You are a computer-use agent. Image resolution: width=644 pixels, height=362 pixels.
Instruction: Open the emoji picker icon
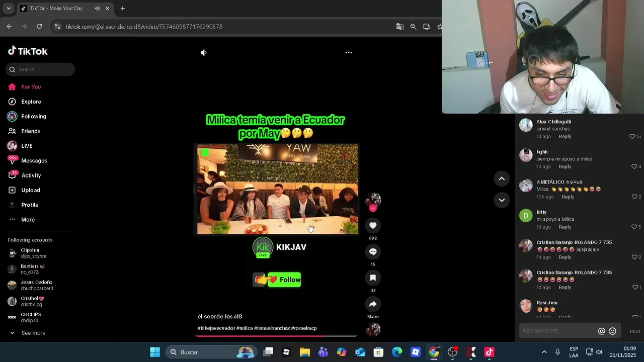(612, 331)
